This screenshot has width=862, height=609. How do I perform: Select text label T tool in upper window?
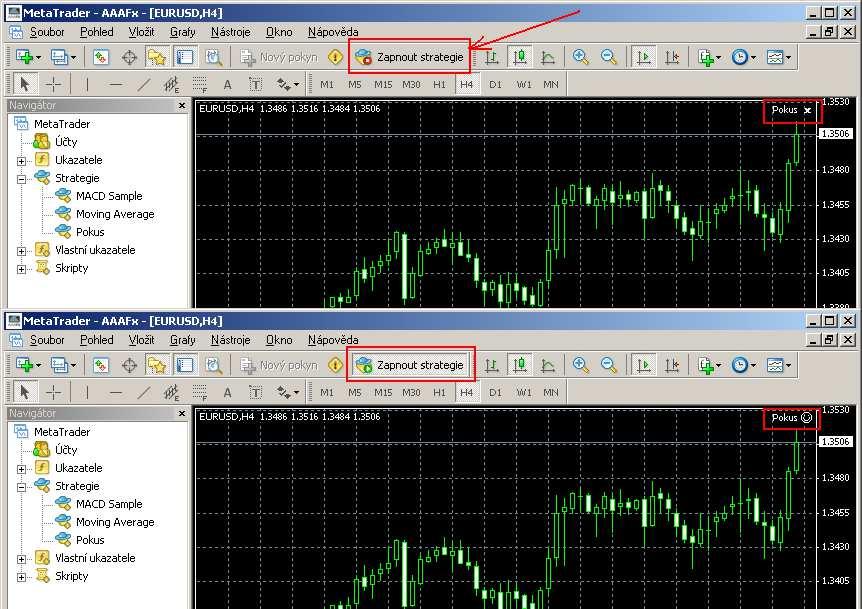coord(256,84)
